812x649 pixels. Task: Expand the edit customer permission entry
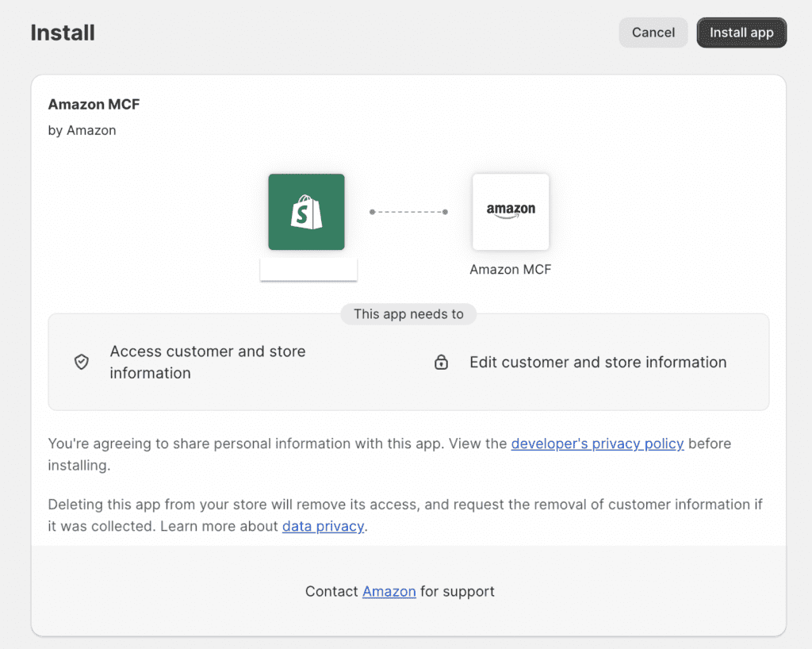coord(597,362)
